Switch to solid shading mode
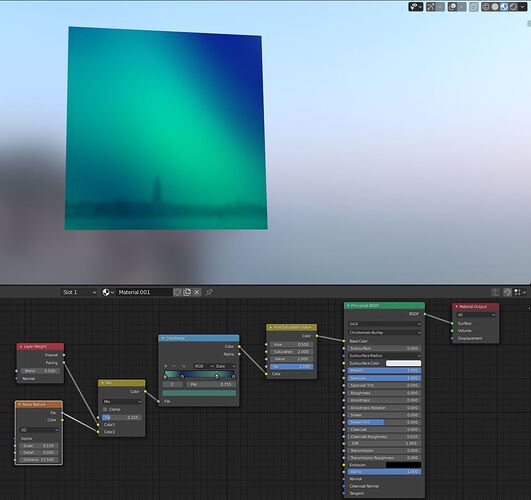This screenshot has height=500, width=531. click(x=495, y=7)
